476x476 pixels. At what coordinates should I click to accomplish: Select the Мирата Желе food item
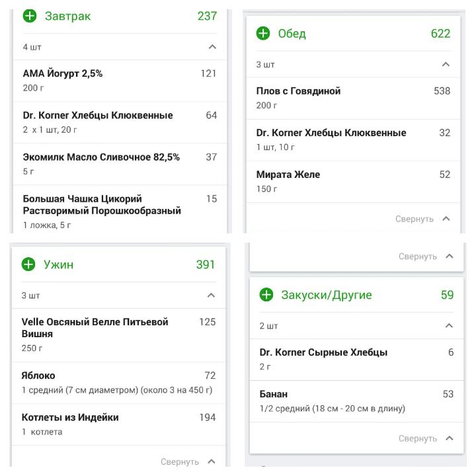[x=353, y=182]
